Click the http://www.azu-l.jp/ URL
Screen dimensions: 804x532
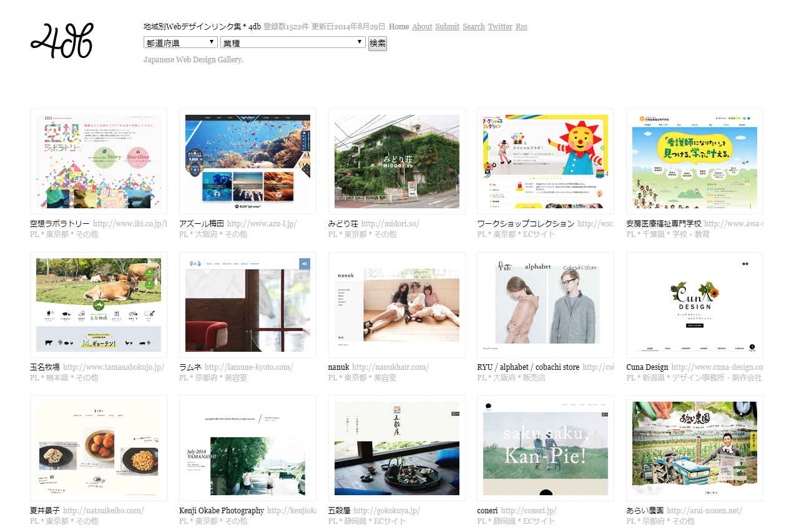262,224
